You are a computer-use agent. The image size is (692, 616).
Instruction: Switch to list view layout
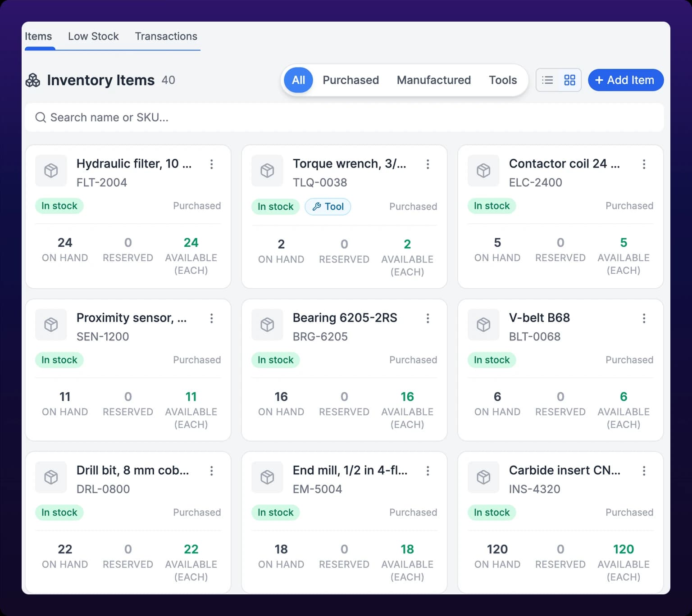[x=547, y=80]
